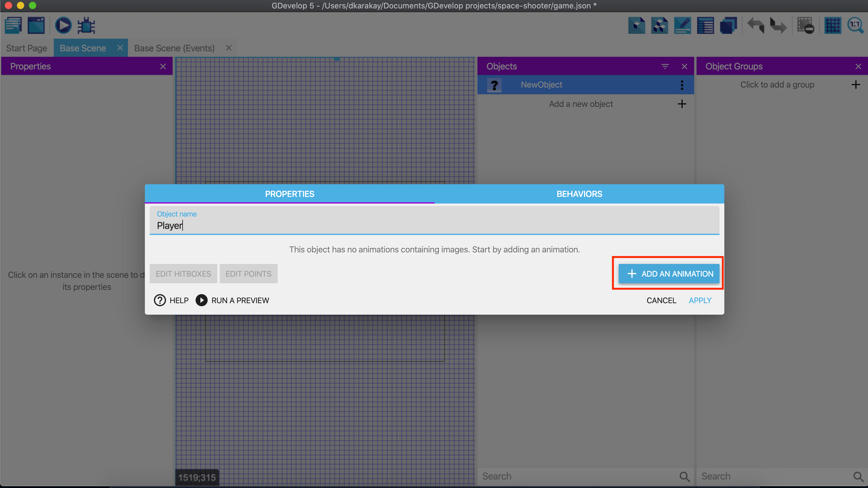The width and height of the screenshot is (868, 488).
Task: Open Objects panel filter options
Action: (665, 66)
